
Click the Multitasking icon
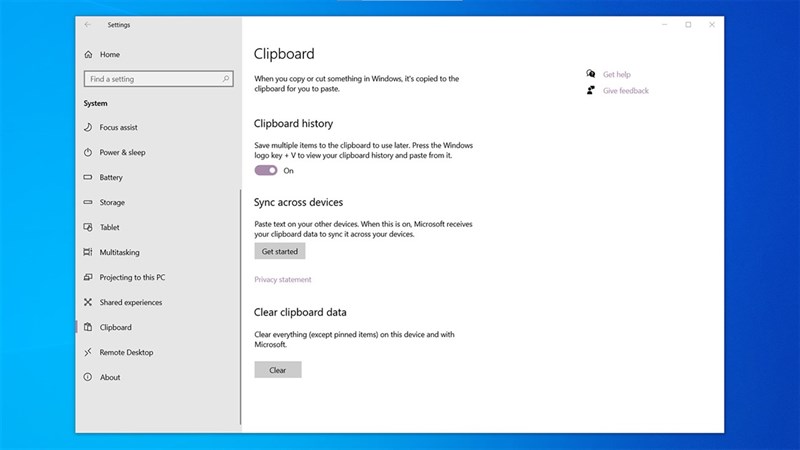tap(88, 252)
